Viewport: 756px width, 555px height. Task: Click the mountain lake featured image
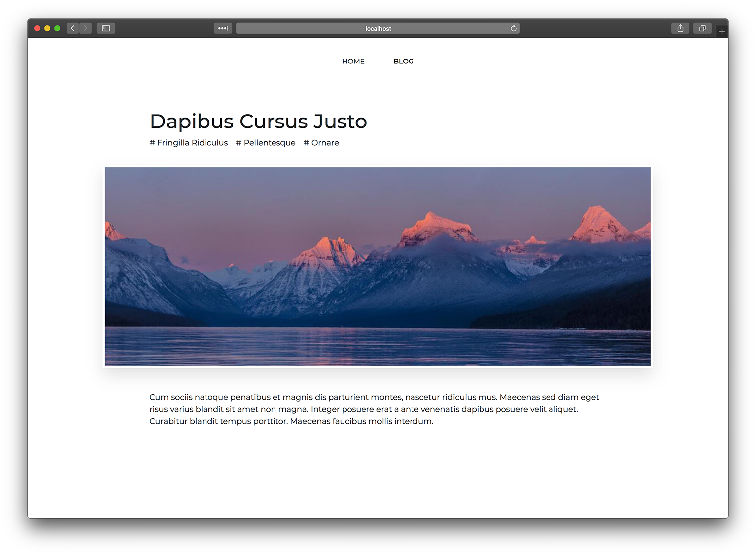[377, 266]
